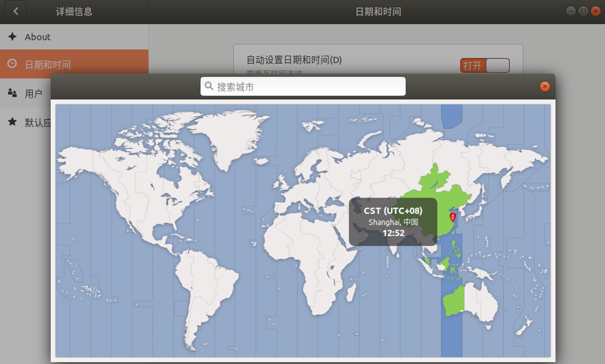The height and width of the screenshot is (364, 605).
Task: Minimize the settings window
Action: [571, 11]
